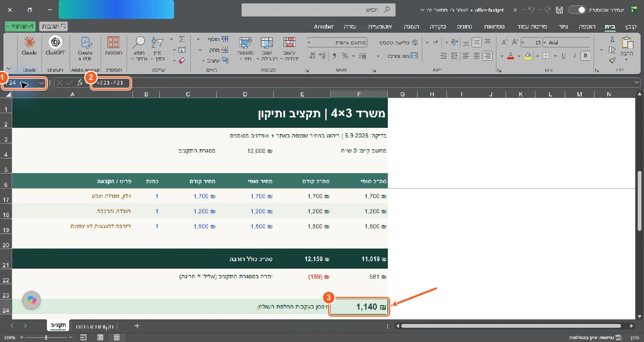Expand the Name Box dropdown arrow
Screen dimensions: 644x342
point(41,83)
